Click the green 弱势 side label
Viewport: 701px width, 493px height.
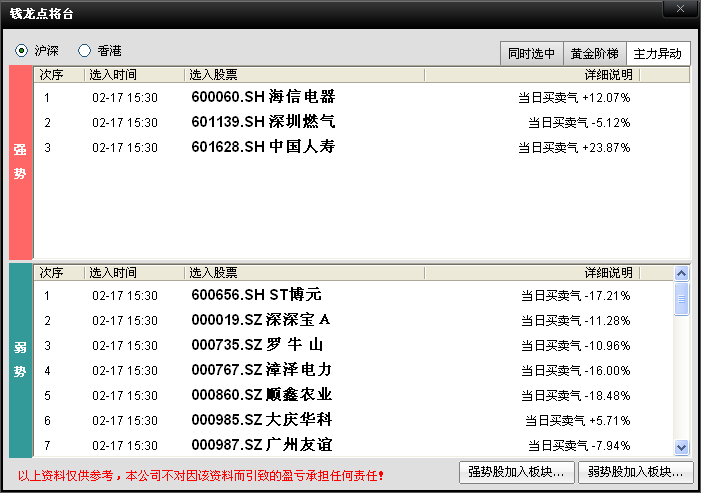tap(21, 360)
